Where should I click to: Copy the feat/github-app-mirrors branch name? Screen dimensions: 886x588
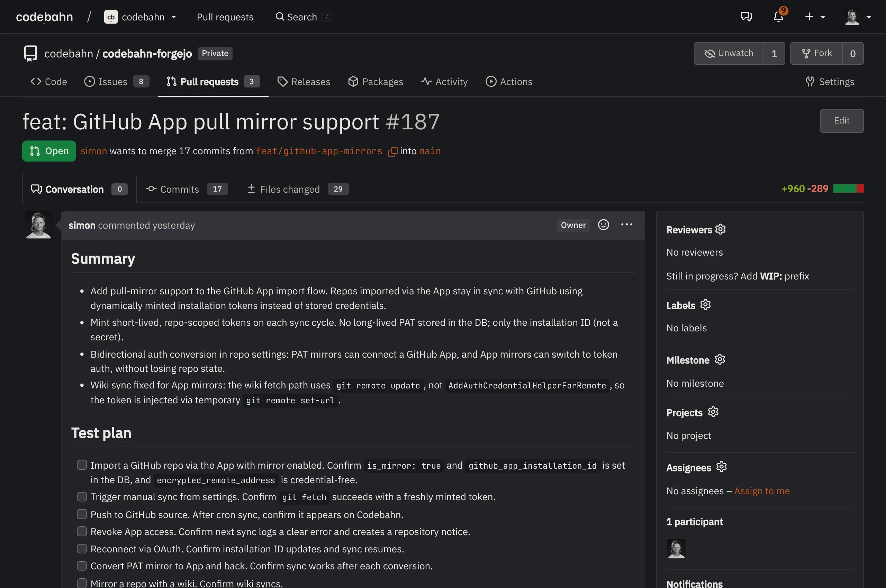pos(392,151)
